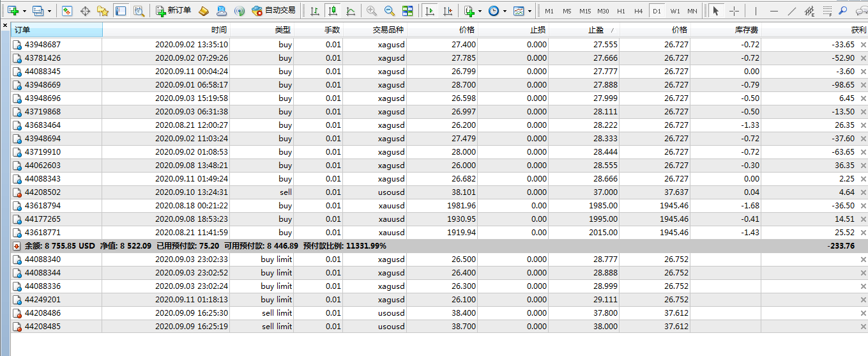Select the crosshair tool
This screenshot has width=868, height=356.
tap(734, 11)
